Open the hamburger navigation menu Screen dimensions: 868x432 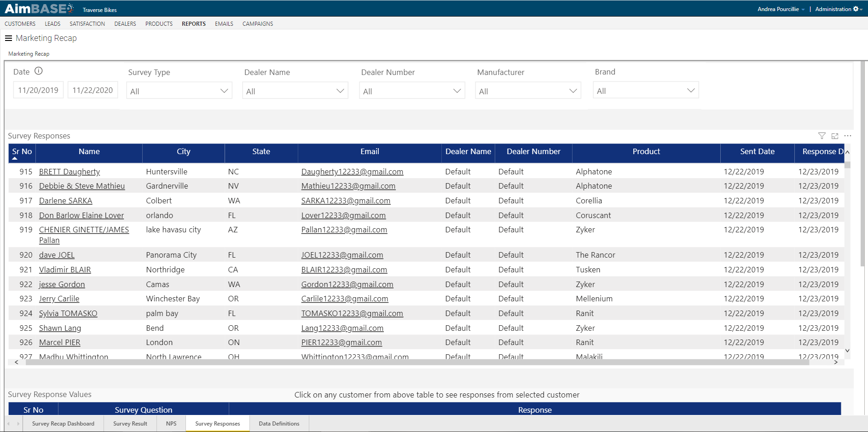[8, 38]
